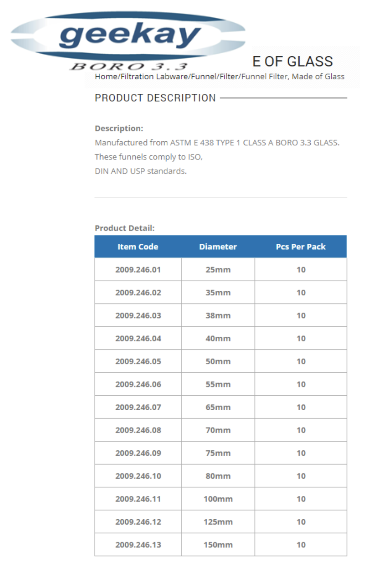Click the 150mm diameter cell
Screen dimensions: 392x580
[218, 545]
